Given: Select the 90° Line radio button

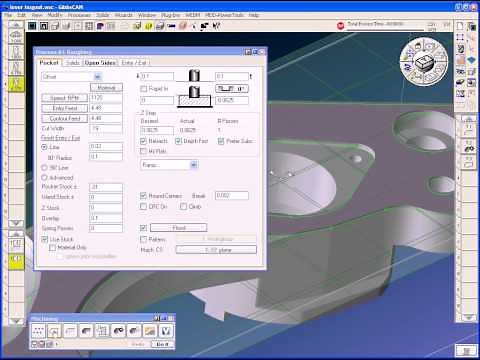Looking at the screenshot, I should (x=44, y=167).
